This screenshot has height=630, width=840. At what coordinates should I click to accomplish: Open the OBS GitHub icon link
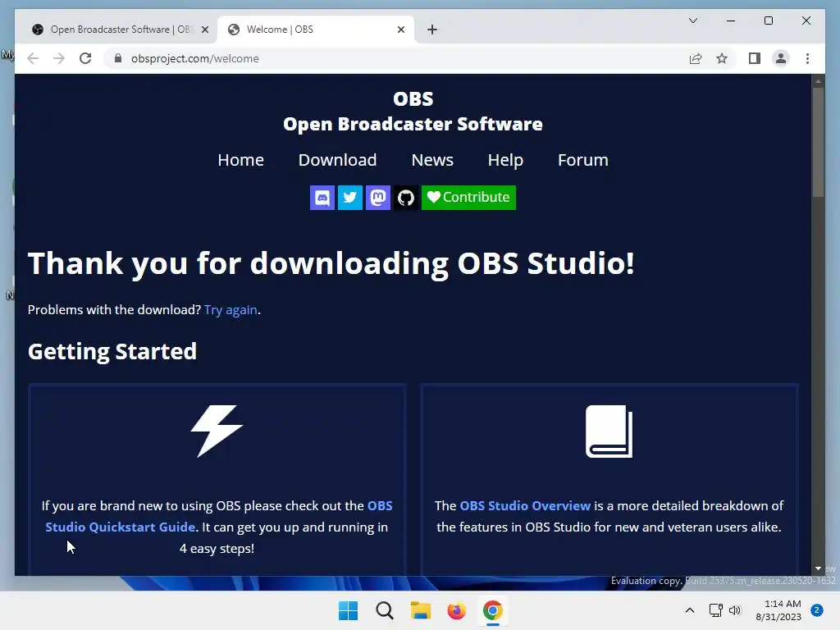pyautogui.click(x=405, y=198)
